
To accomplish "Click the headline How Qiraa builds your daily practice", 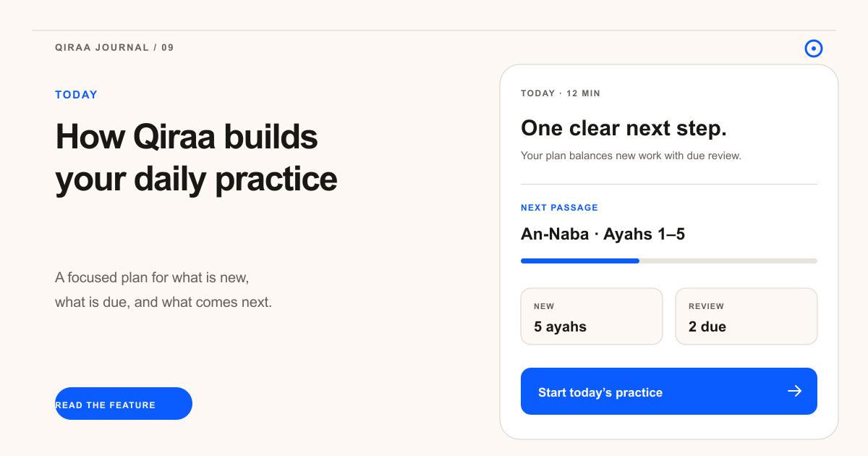I will click(x=196, y=158).
